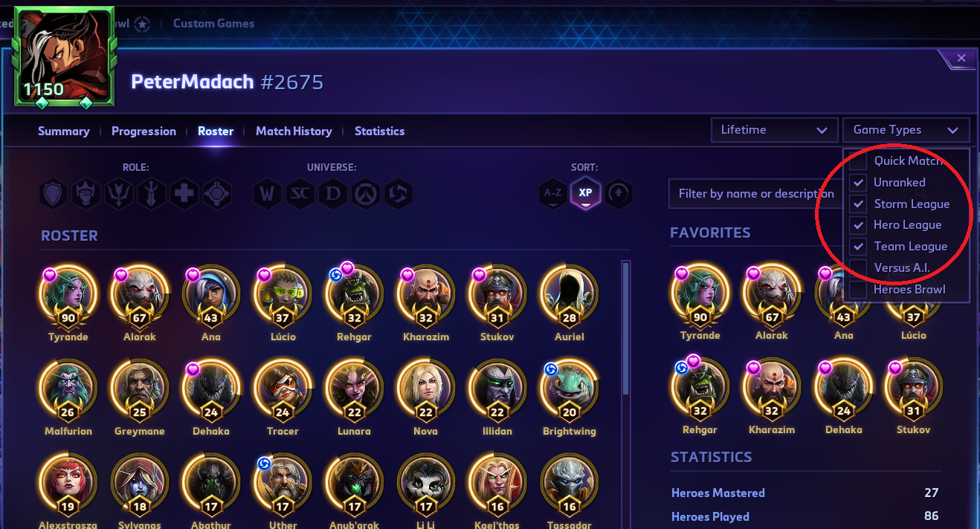The width and height of the screenshot is (980, 529).
Task: Go to the Progression tab
Action: pos(144,131)
